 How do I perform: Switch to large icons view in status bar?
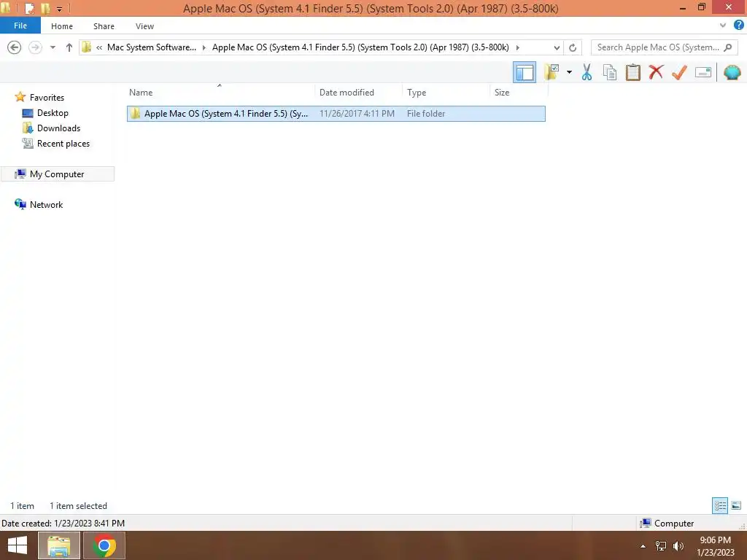click(736, 505)
